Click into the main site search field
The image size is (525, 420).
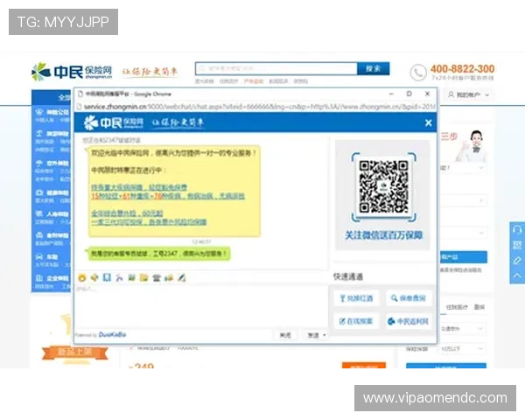coord(276,68)
